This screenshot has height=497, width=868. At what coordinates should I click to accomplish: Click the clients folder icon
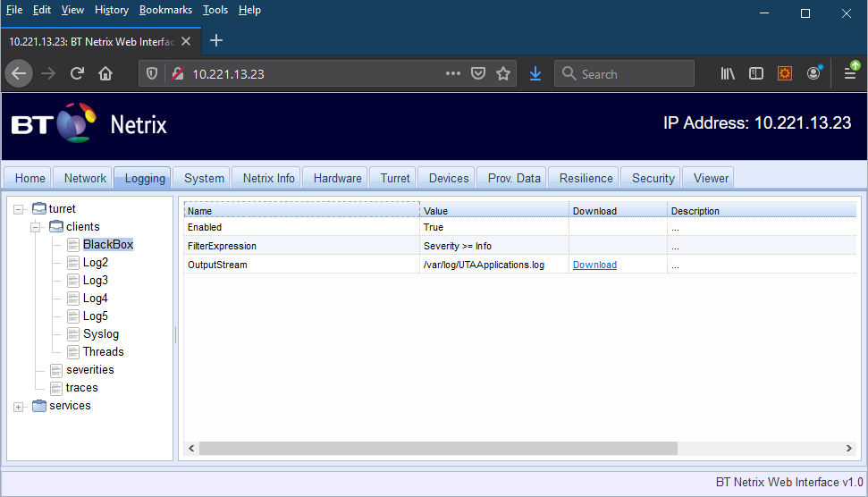pyautogui.click(x=56, y=226)
